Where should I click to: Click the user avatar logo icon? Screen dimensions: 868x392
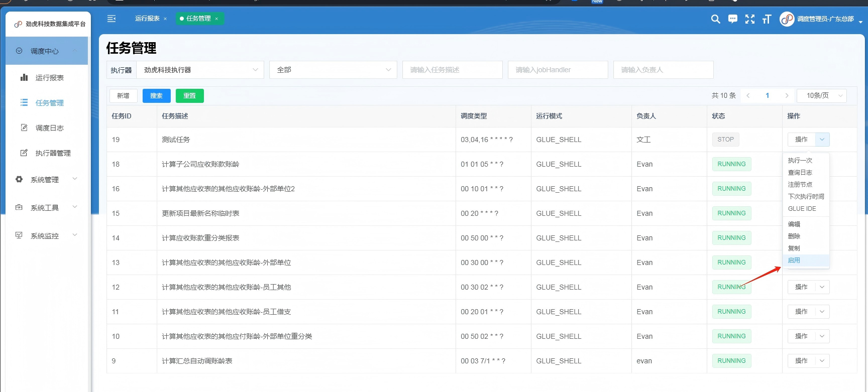787,19
